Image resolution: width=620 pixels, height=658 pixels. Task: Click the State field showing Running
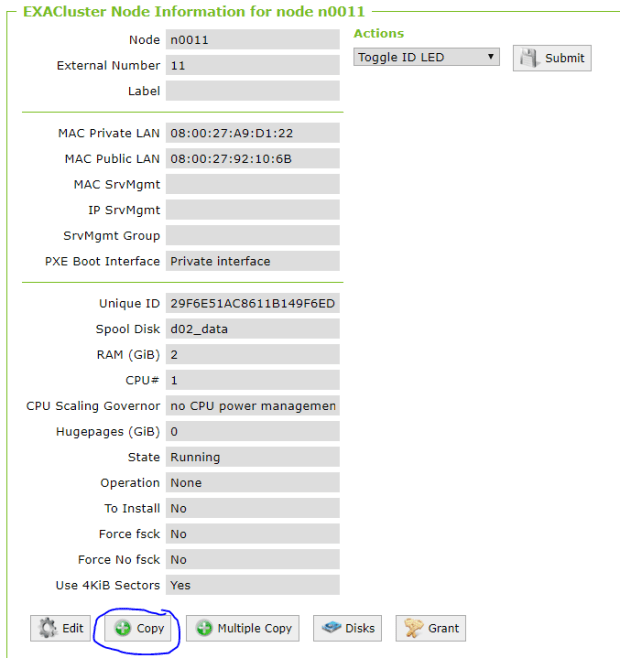(x=253, y=457)
